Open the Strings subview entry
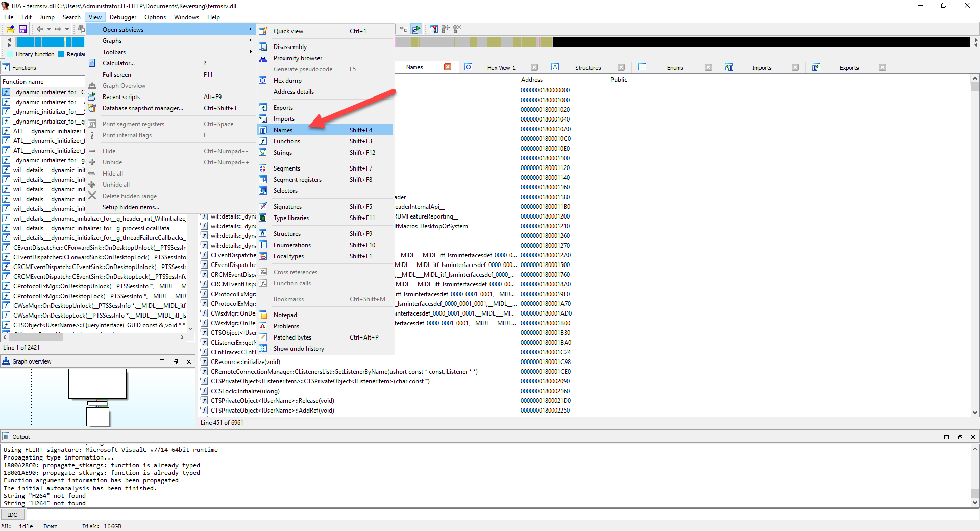980x531 pixels. (x=282, y=153)
